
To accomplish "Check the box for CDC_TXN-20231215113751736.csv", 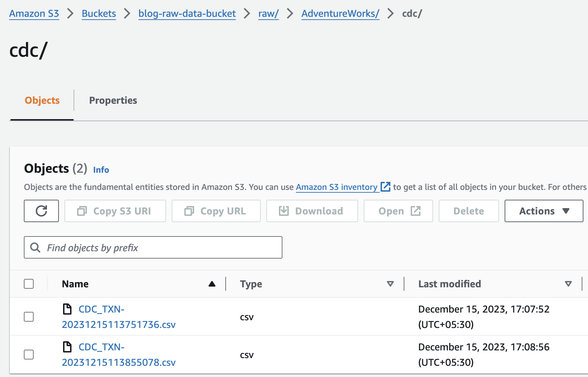I will point(29,317).
